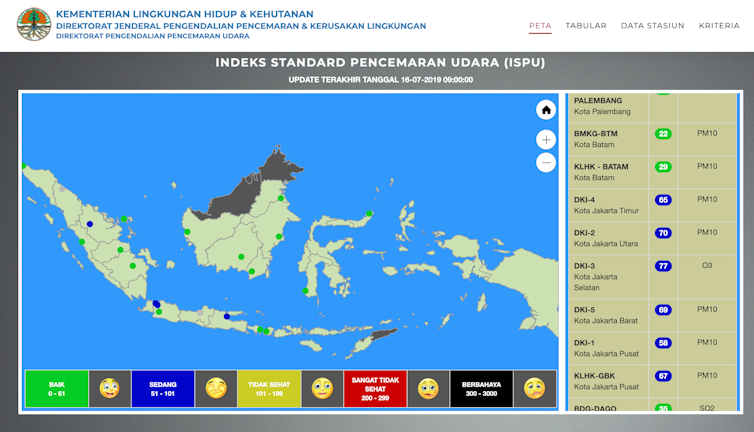Image resolution: width=754 pixels, height=432 pixels.
Task: Click the emoji face next to TIDAK SEHAT
Action: pyautogui.click(x=322, y=388)
